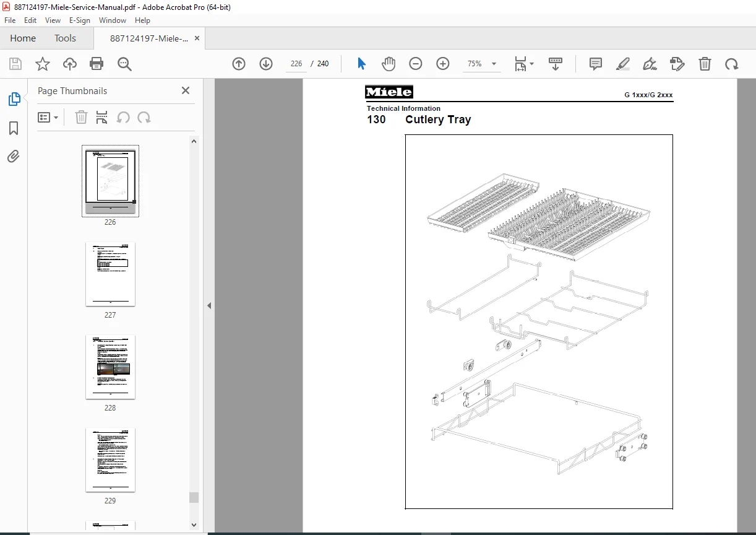Screen dimensions: 756x535
Task: Open the Bookmarks pane icon
Action: click(14, 128)
